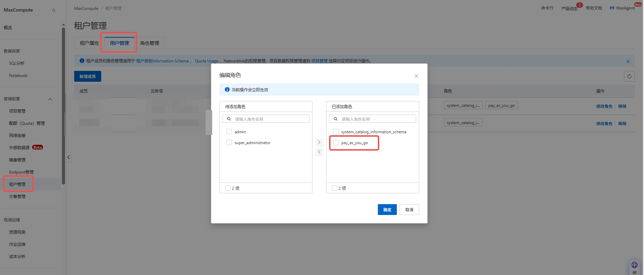Click the right arrow transfer button
Image resolution: width=644 pixels, height=275 pixels.
pos(319,142)
